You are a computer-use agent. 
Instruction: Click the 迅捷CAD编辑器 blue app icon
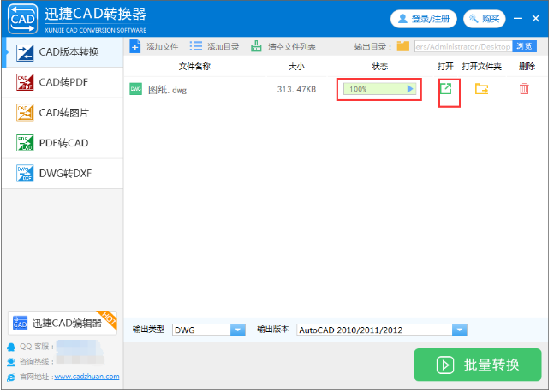[21, 324]
